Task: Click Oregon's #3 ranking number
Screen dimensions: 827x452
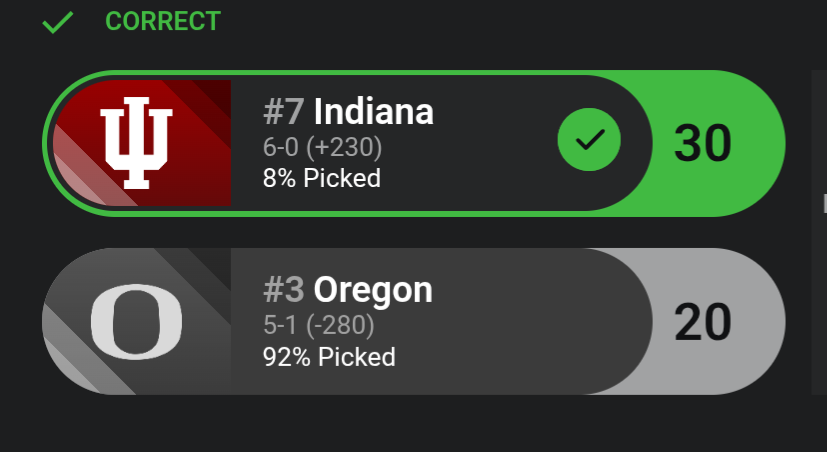Action: [x=285, y=289]
